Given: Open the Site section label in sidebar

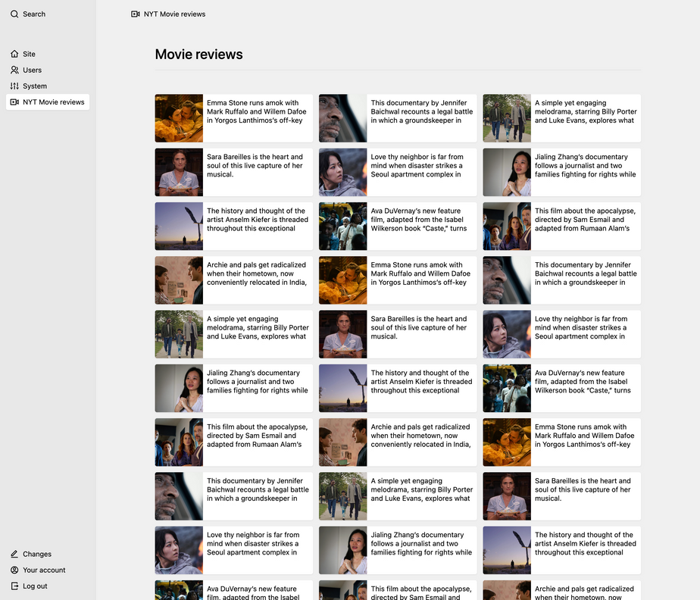Looking at the screenshot, I should [x=29, y=54].
